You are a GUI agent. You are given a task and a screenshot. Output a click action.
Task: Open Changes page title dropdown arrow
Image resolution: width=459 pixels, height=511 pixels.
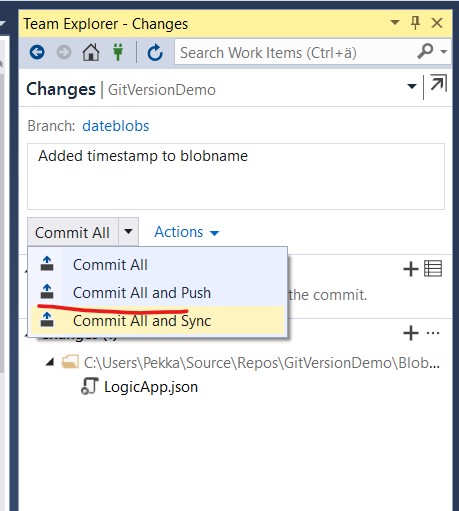412,87
